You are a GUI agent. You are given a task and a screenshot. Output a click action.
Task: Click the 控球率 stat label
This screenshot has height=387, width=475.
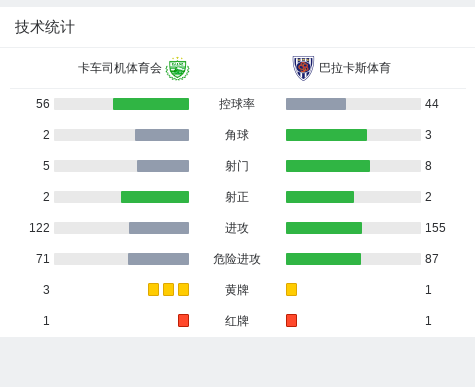point(237,104)
